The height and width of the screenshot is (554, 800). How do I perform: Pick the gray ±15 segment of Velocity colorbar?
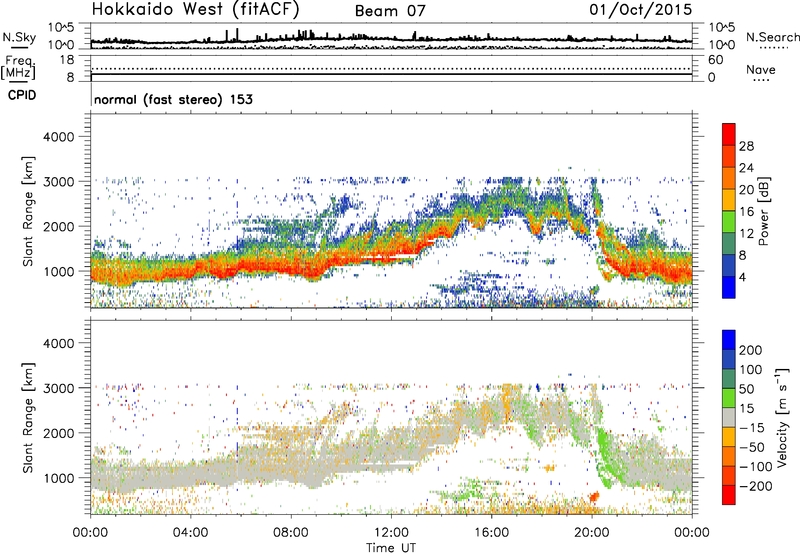(x=729, y=418)
